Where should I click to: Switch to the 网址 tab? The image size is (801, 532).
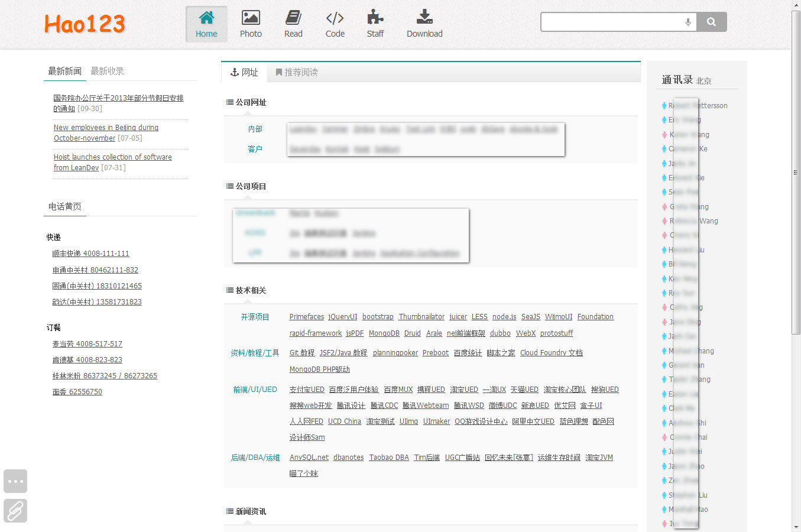pyautogui.click(x=244, y=72)
